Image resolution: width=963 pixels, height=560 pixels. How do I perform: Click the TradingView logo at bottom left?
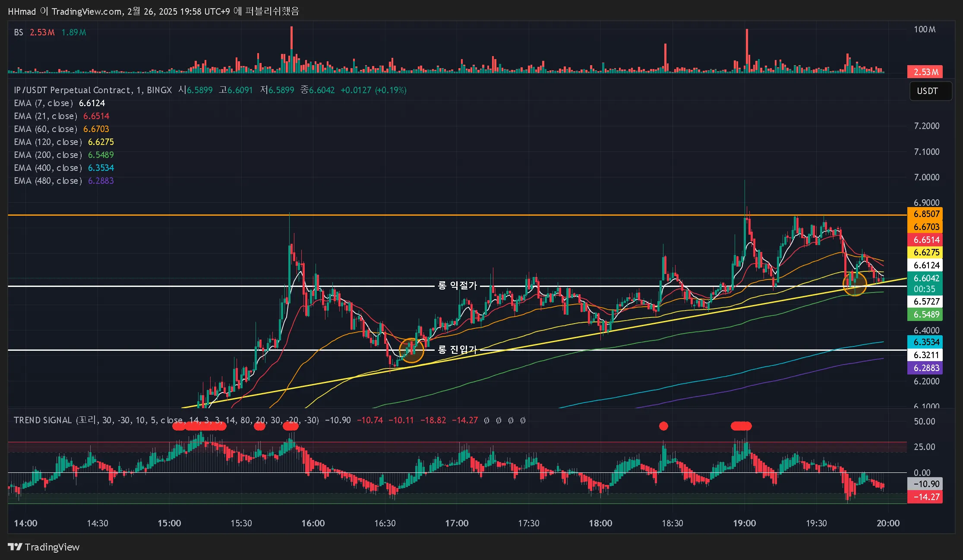coord(44,547)
